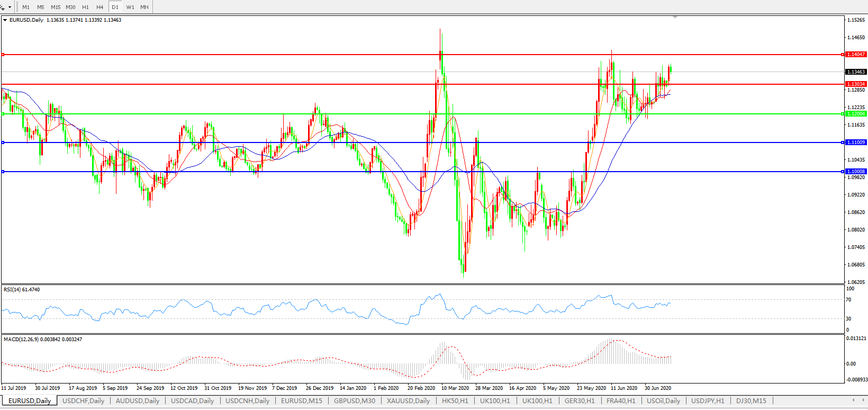Open the XAUUSD,Daily chart tab

(x=408, y=401)
